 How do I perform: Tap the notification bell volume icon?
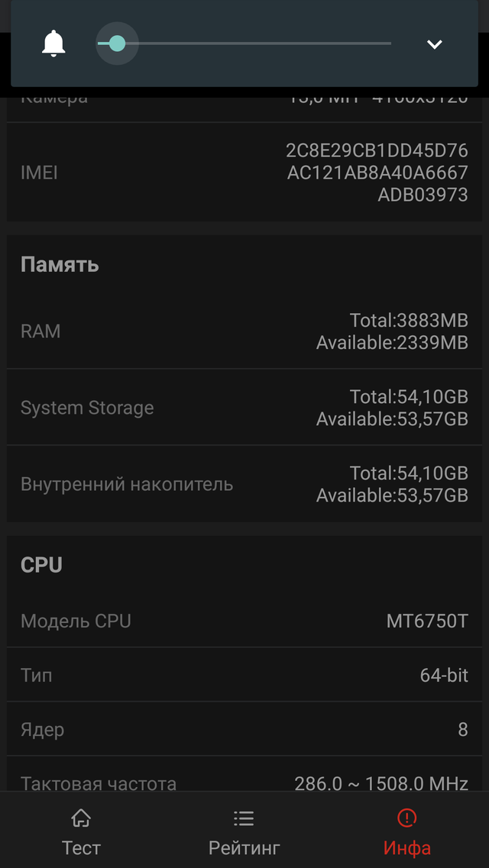coord(53,44)
